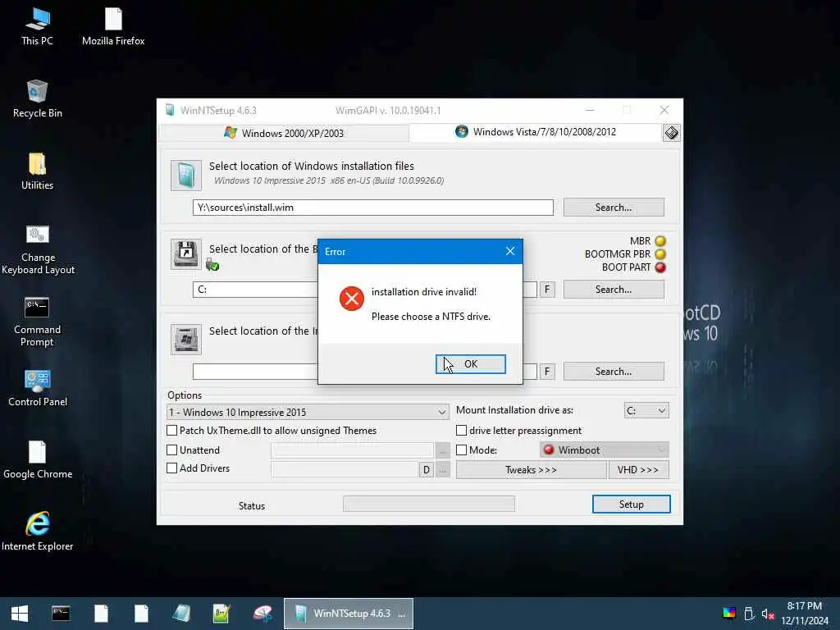Click the muted volume tray icon
840x630 pixels.
click(x=768, y=614)
